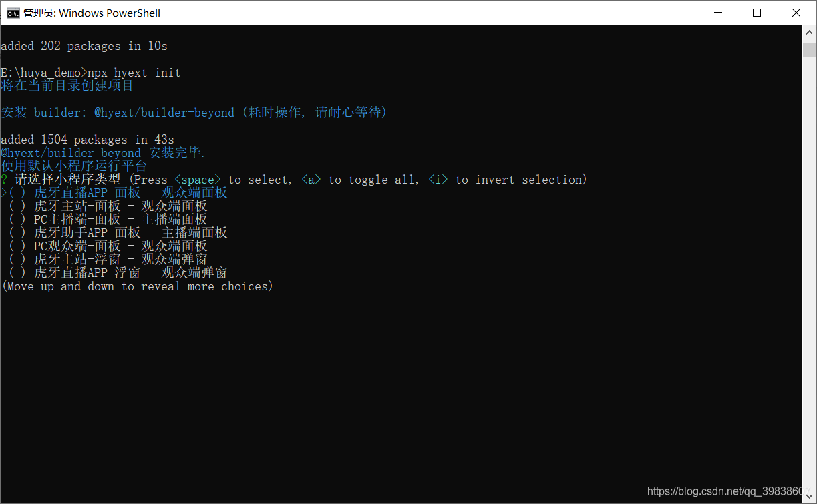The width and height of the screenshot is (817, 504).
Task: Click the PowerShell window icon in title bar
Action: pyautogui.click(x=13, y=13)
